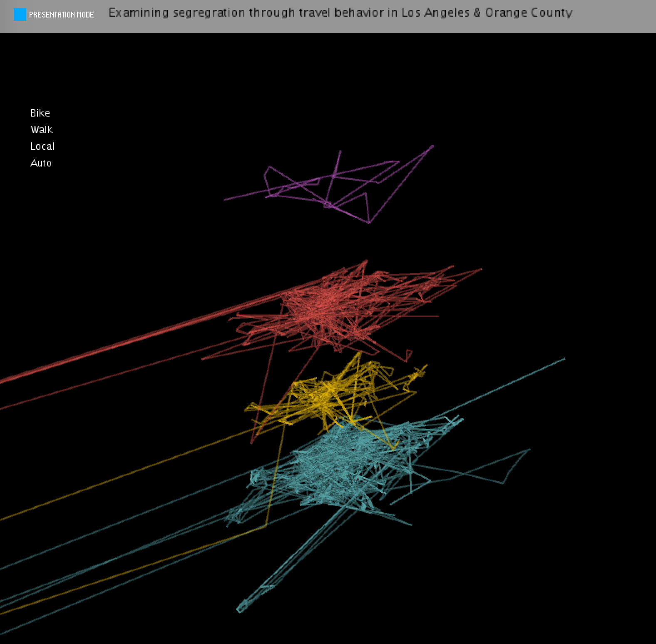The width and height of the screenshot is (656, 644).
Task: Click the top-right peak of the purple network
Action: pyautogui.click(x=432, y=147)
